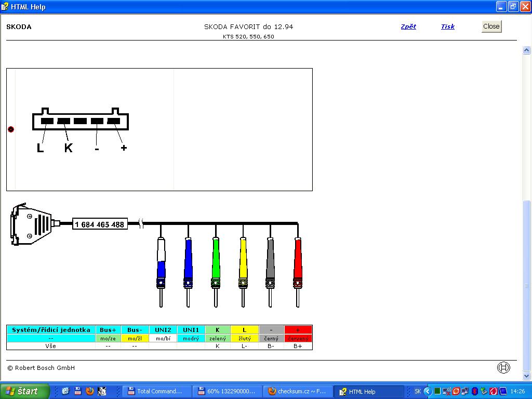Click the SKODA FAVORIT do 12.94 title

248,27
